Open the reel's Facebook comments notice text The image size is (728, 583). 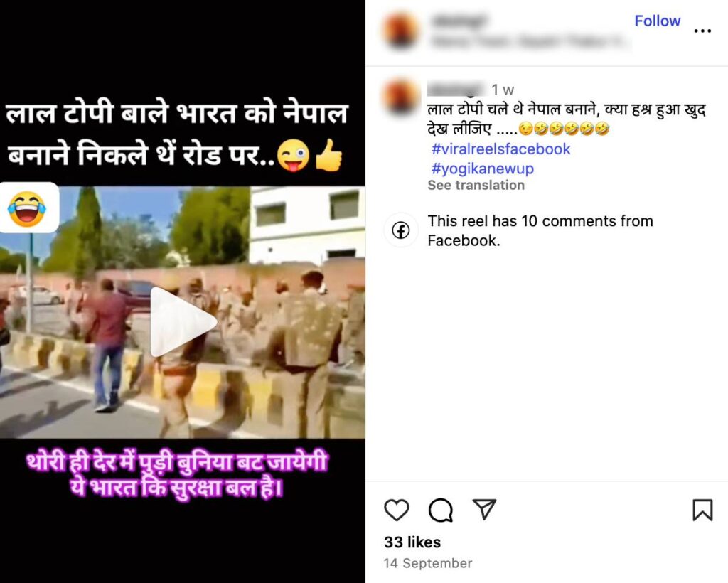click(x=540, y=230)
